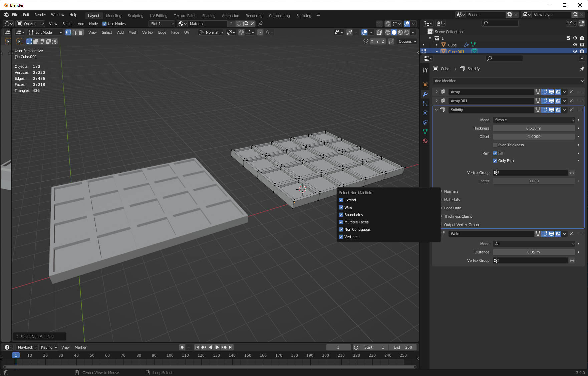Hide Cube in viewport eye icon
The height and width of the screenshot is (376, 588).
575,45
